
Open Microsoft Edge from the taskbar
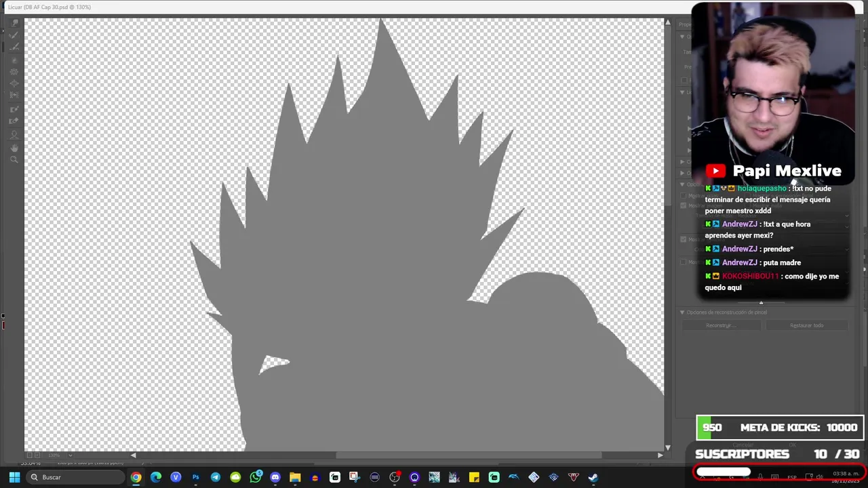coord(156,477)
